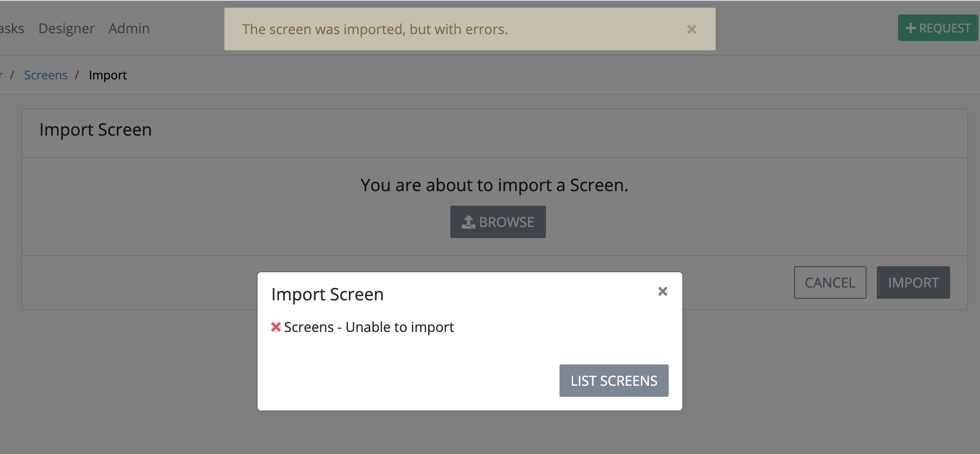Click the Import breadcrumb entry
This screenshot has width=980, height=454.
[107, 75]
